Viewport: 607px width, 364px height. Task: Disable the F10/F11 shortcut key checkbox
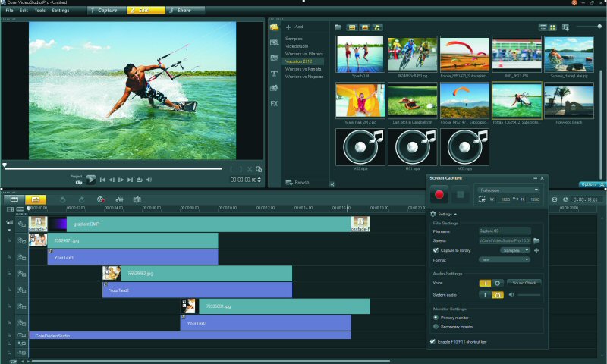click(x=434, y=342)
